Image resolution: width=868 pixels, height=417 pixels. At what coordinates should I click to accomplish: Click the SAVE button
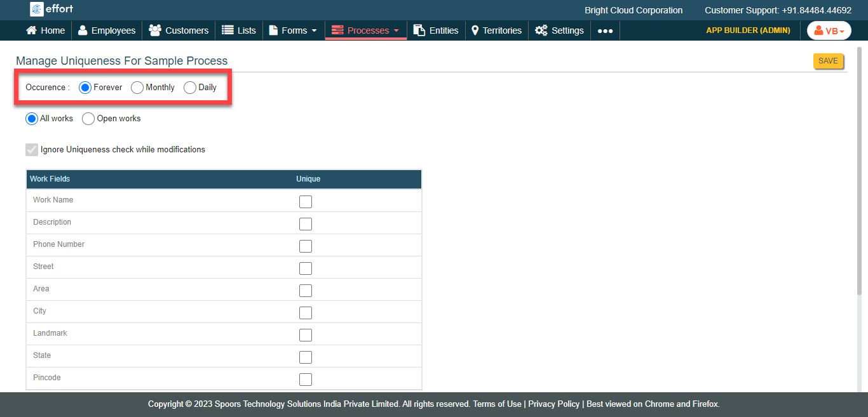tap(828, 61)
